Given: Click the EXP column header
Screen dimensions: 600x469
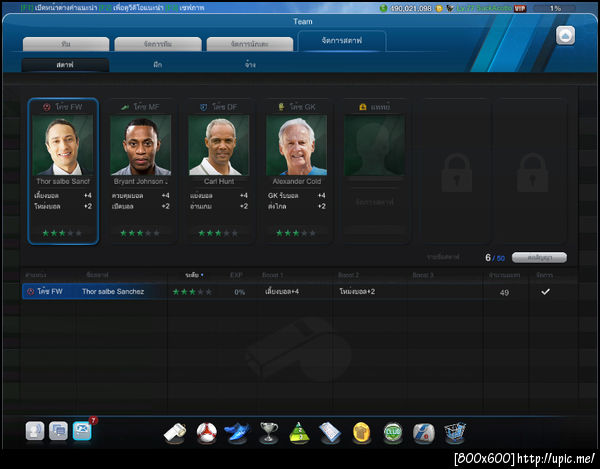Looking at the screenshot, I should point(236,275).
